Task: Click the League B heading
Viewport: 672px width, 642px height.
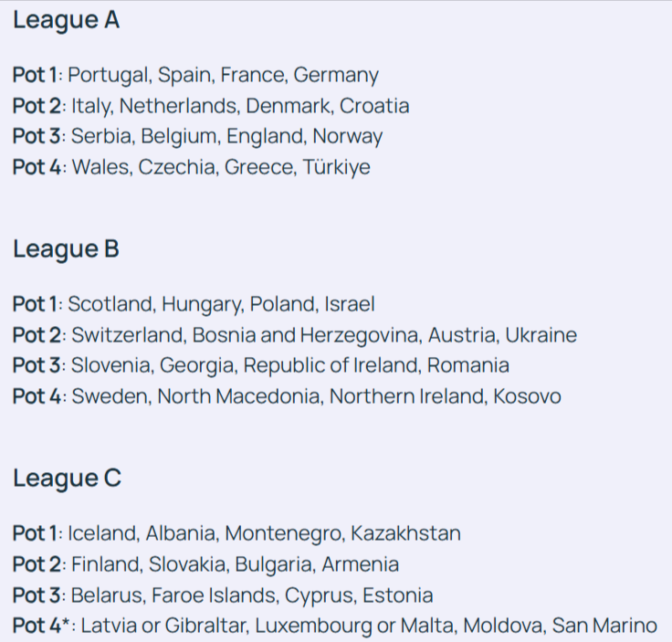Action: tap(66, 248)
